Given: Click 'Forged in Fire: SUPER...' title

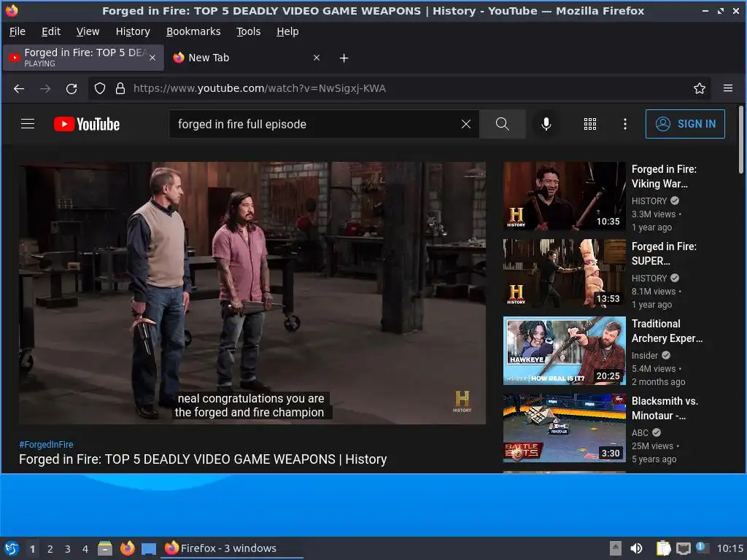Looking at the screenshot, I should 664,253.
